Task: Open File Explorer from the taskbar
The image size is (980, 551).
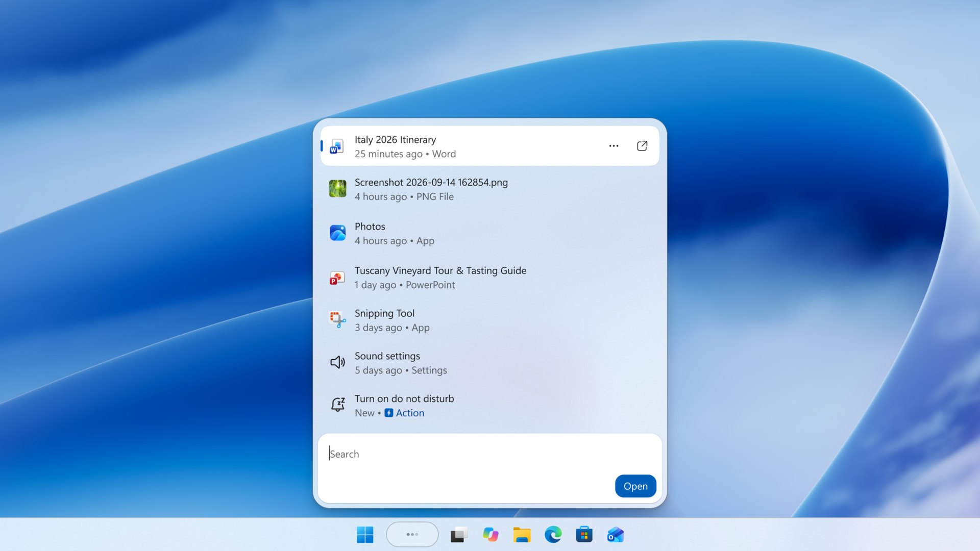Action: (522, 535)
